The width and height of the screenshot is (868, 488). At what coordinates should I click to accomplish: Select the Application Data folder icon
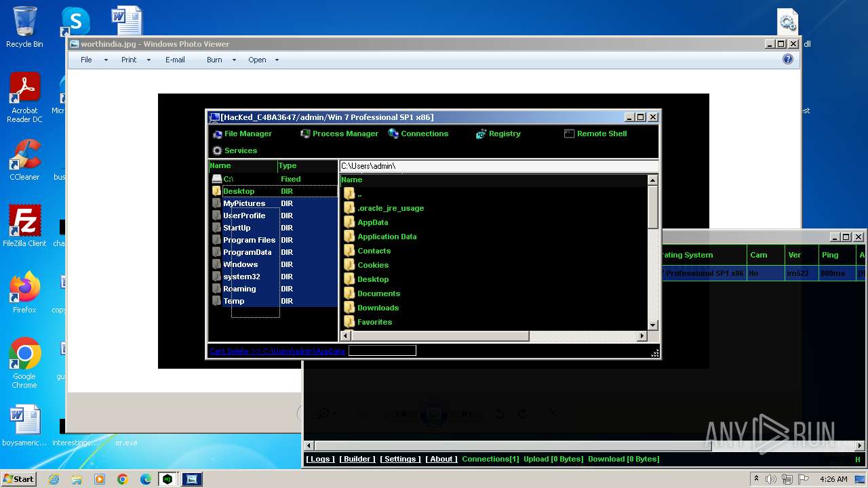click(x=349, y=237)
